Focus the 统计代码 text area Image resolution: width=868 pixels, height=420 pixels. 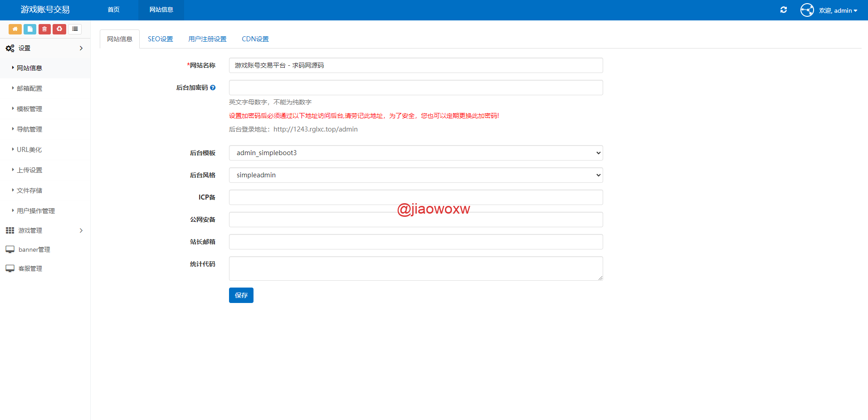416,269
